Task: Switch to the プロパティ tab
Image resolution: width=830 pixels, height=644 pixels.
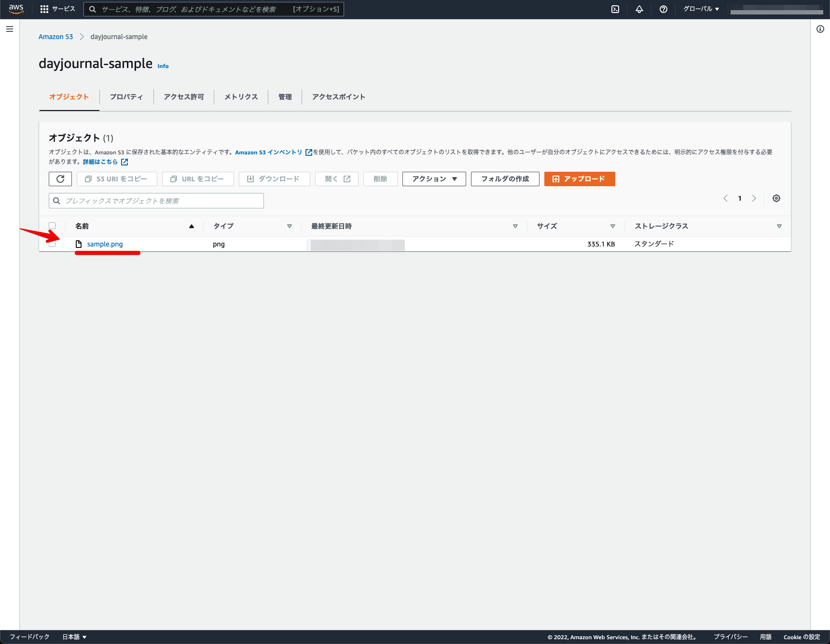Action: point(126,97)
